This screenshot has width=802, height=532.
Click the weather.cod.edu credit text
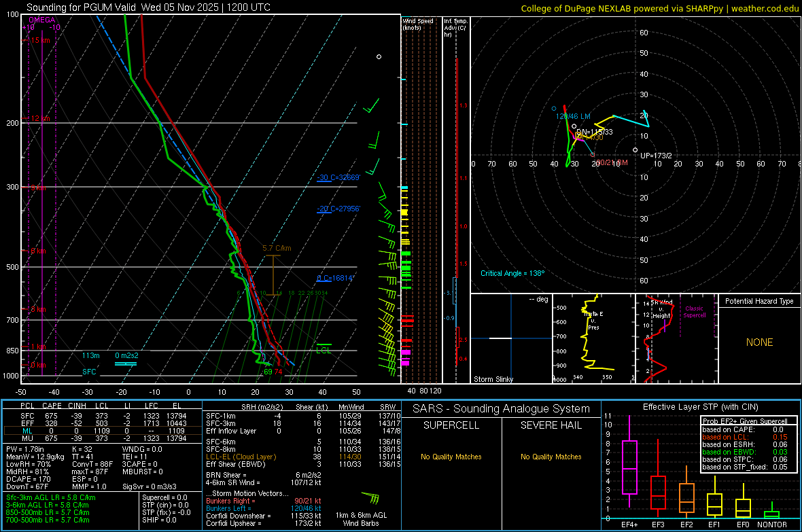point(765,8)
